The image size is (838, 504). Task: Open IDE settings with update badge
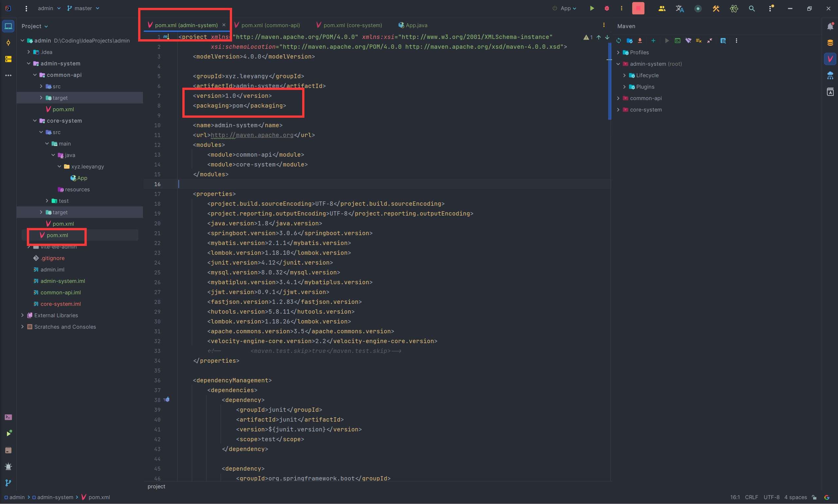click(771, 8)
